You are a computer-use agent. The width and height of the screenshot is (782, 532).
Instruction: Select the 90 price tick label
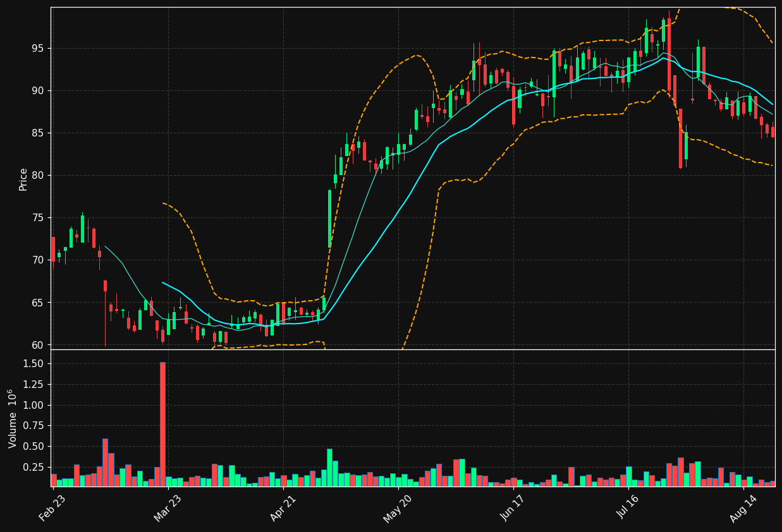coord(39,90)
